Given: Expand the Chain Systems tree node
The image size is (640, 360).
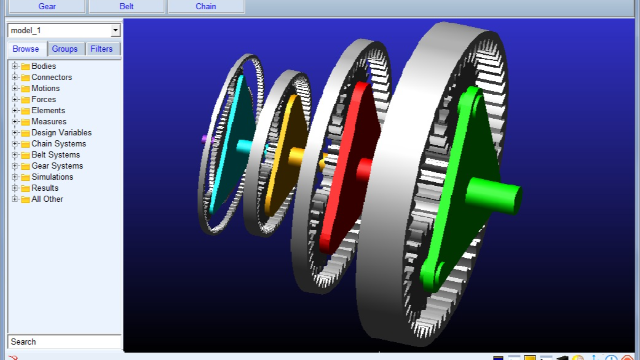Looking at the screenshot, I should (x=15, y=143).
